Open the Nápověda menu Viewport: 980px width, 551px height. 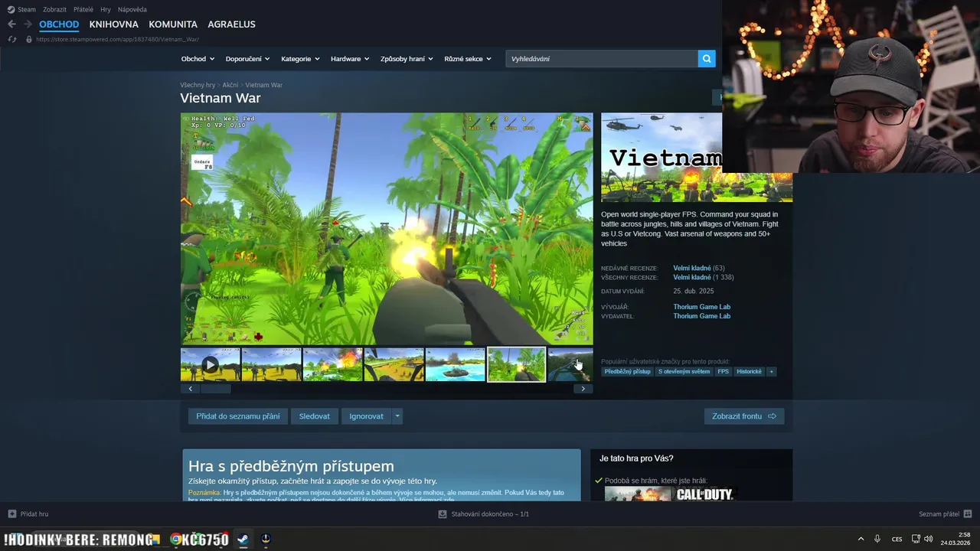pyautogui.click(x=132, y=9)
